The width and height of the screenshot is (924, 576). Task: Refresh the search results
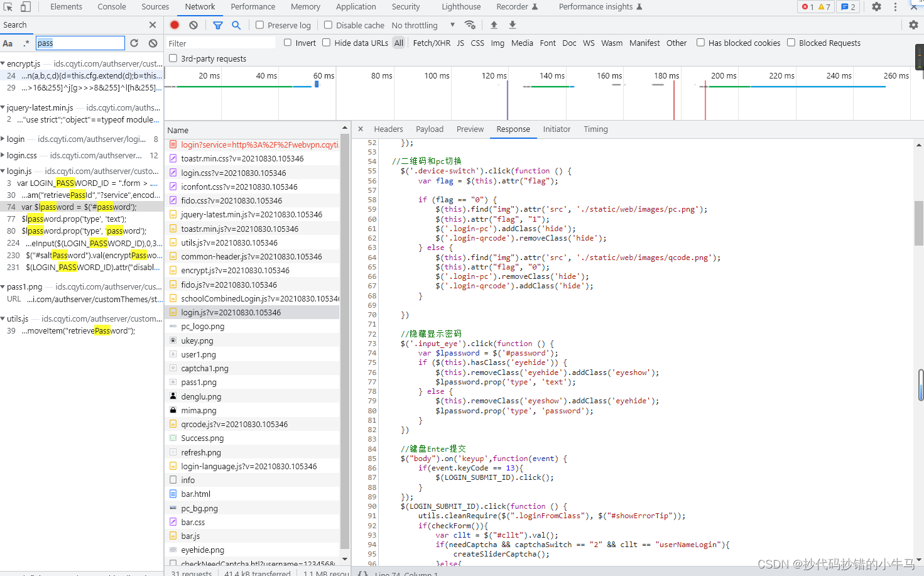[134, 43]
